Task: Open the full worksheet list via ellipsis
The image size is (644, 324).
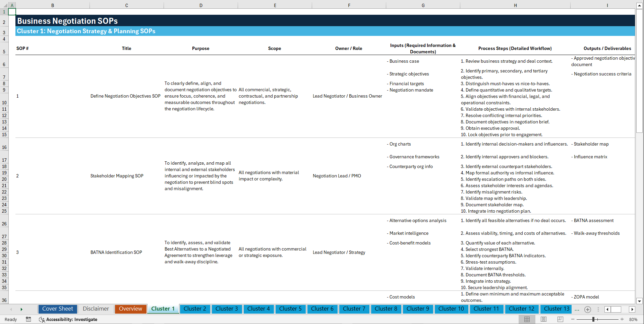Action: click(577, 309)
